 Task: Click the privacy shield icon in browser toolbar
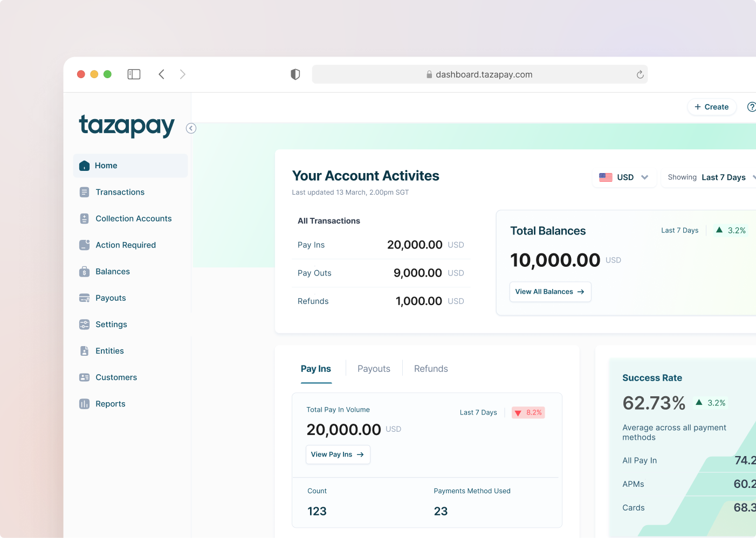[x=295, y=74]
